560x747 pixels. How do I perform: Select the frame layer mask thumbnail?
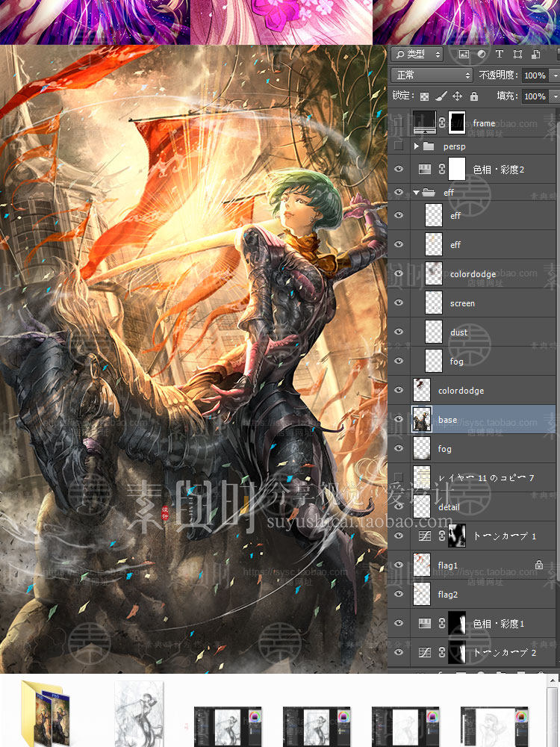pos(457,123)
